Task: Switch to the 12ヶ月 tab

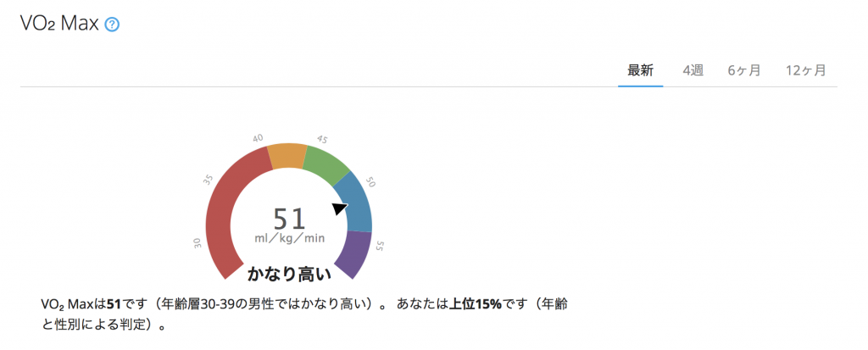Action: 806,71
